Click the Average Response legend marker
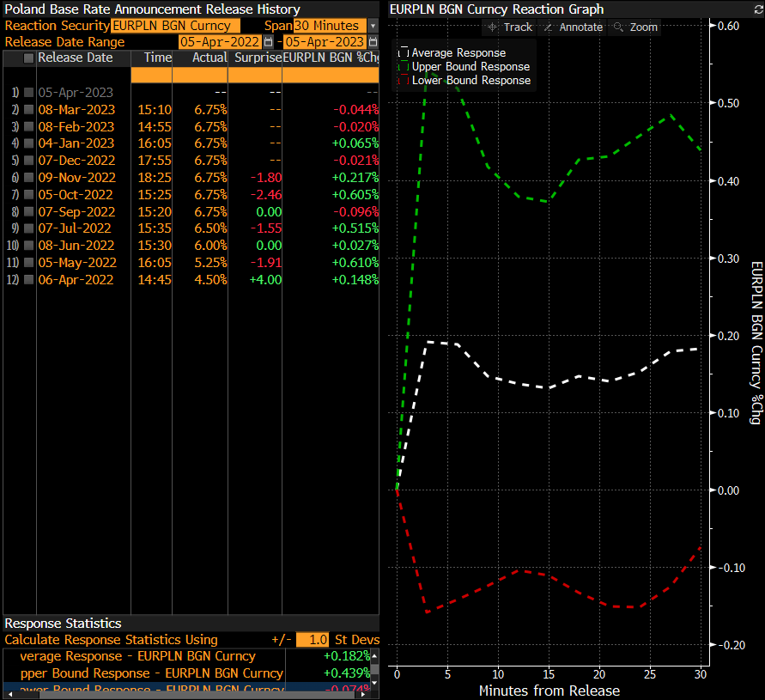 pos(404,52)
